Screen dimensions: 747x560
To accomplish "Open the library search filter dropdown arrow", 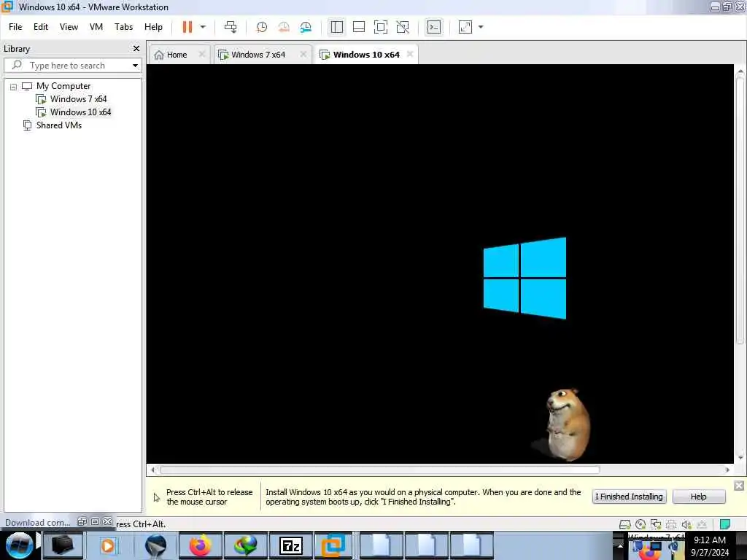I will coord(135,65).
